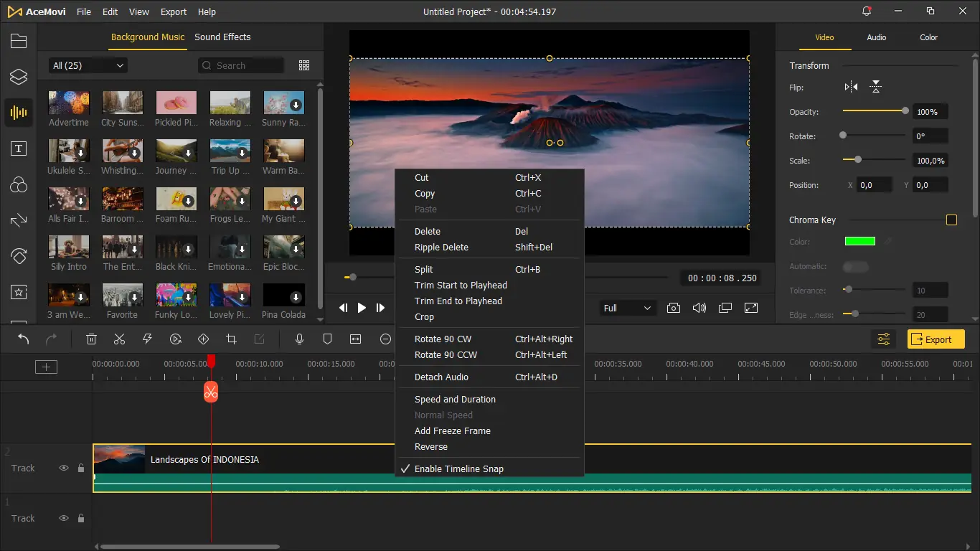Viewport: 980px width, 551px height.
Task: Select Ripple Delete from context menu
Action: 441,247
